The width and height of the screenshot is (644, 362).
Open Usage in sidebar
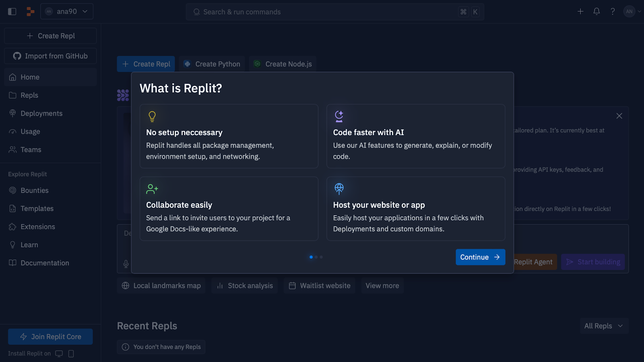(50, 132)
